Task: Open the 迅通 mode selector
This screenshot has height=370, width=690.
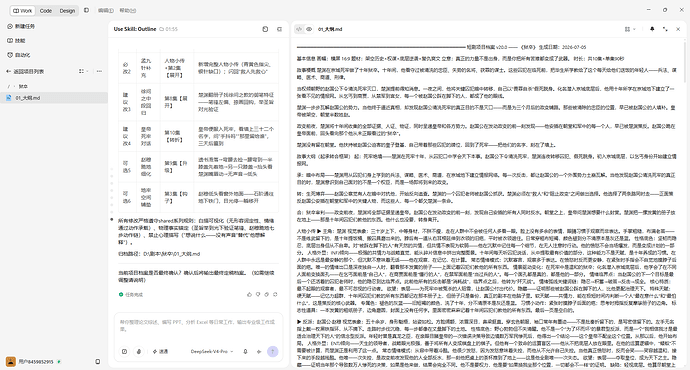Action: [161, 352]
